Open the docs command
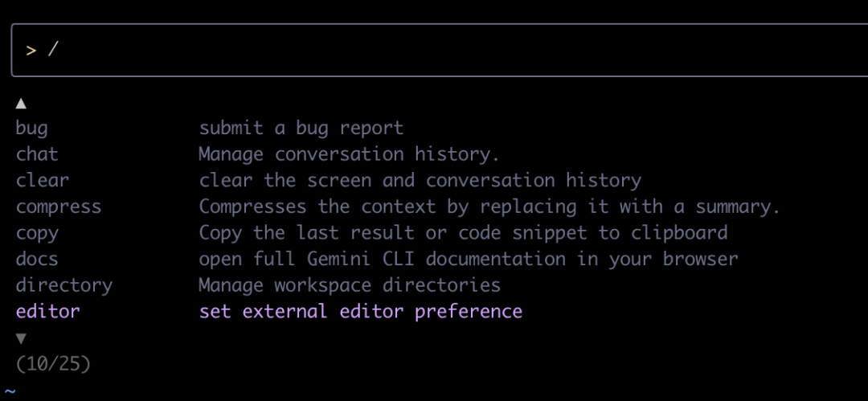This screenshot has width=868, height=401. click(37, 259)
